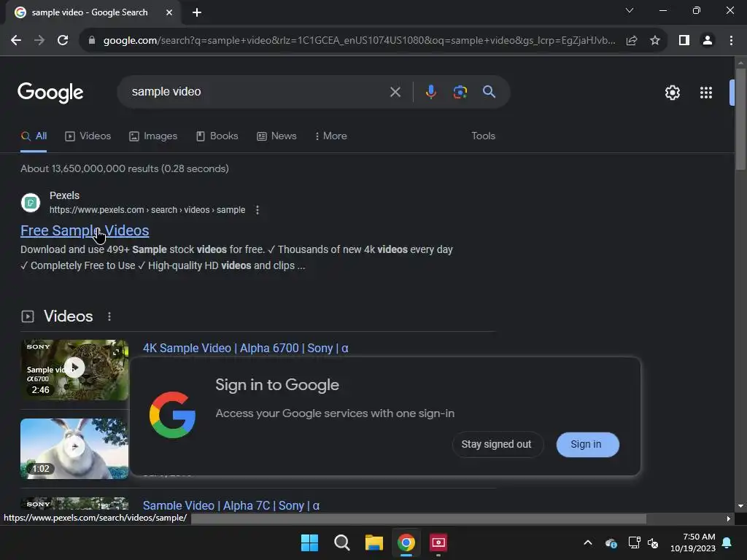Viewport: 747px width, 560px height.
Task: Click the pexels.com breadcrumb URL text
Action: pos(147,210)
